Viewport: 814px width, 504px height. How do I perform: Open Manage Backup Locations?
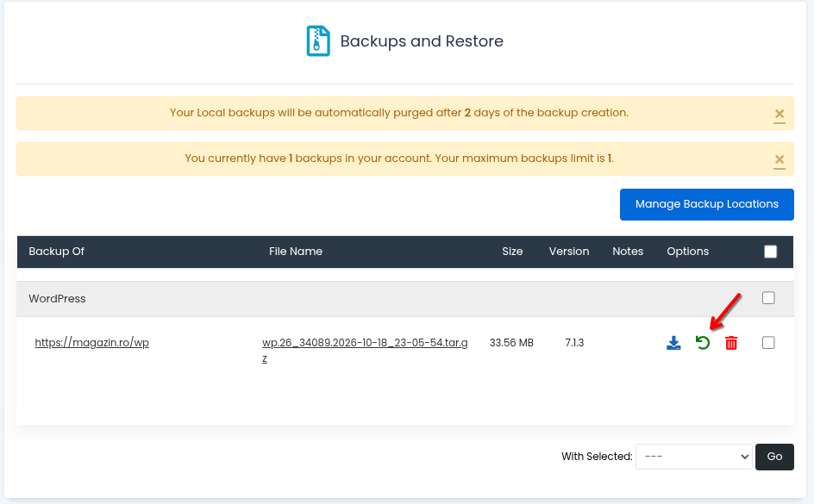(706, 204)
